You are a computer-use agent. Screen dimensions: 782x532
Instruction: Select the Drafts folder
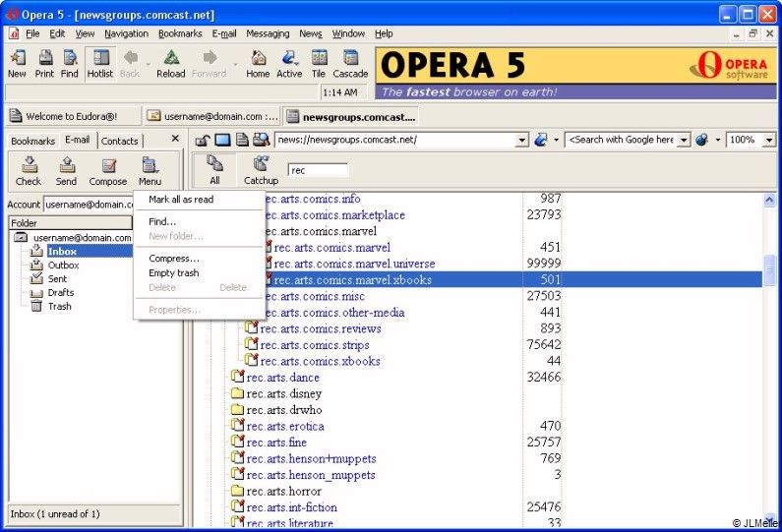pos(61,293)
